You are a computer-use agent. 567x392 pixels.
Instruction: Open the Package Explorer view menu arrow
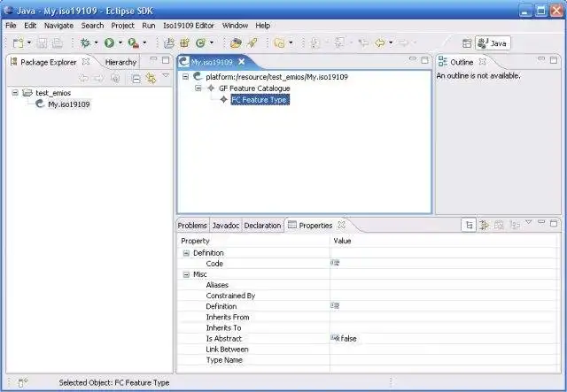(166, 75)
